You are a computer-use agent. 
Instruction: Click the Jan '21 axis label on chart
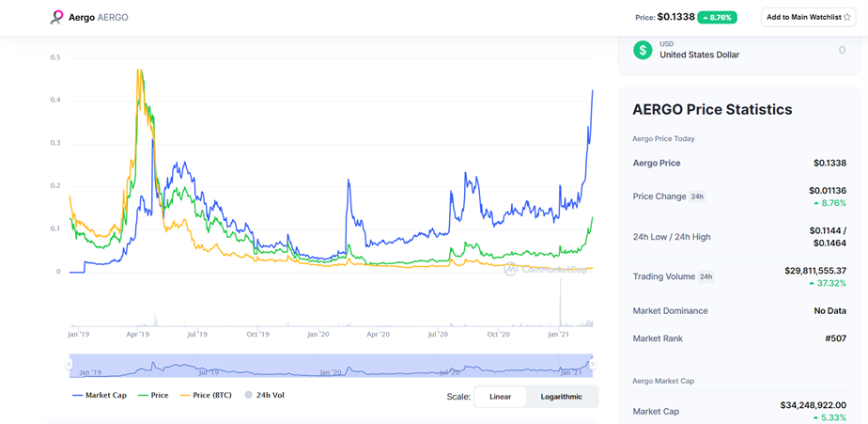(x=559, y=334)
